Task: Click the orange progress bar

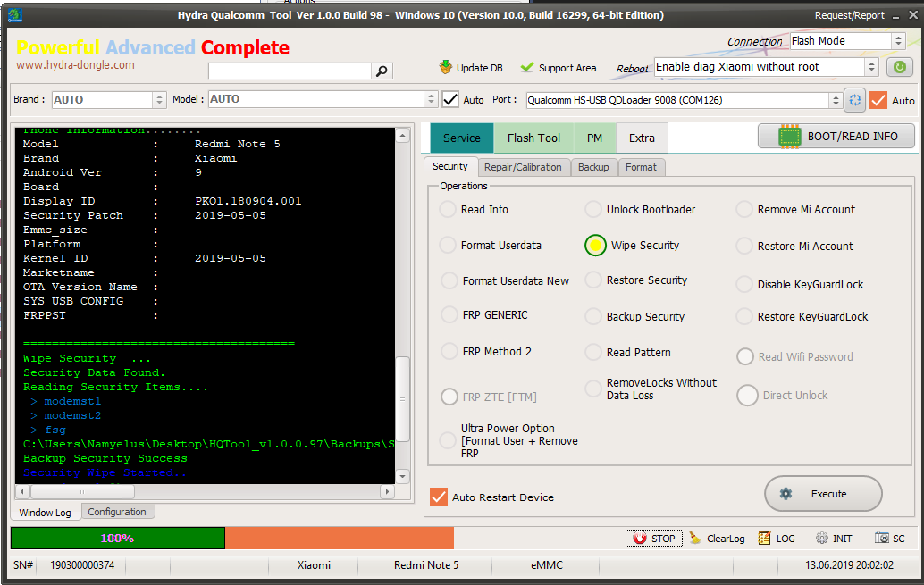Action: 340,538
